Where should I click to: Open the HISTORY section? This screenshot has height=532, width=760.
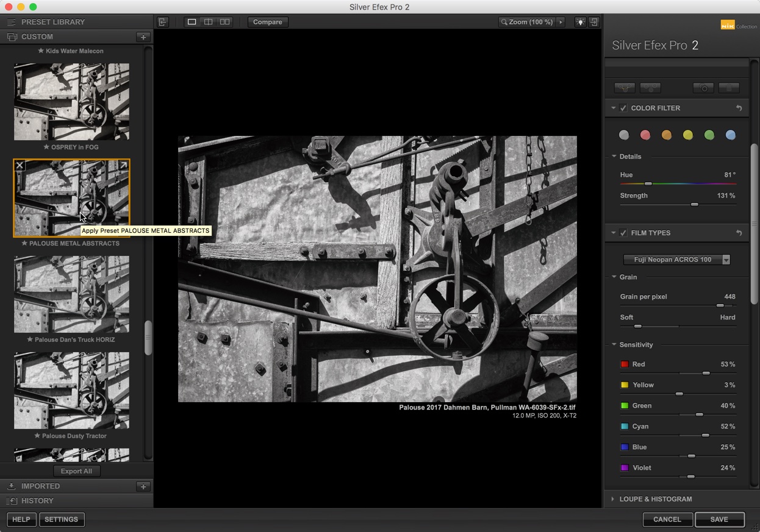(x=37, y=501)
